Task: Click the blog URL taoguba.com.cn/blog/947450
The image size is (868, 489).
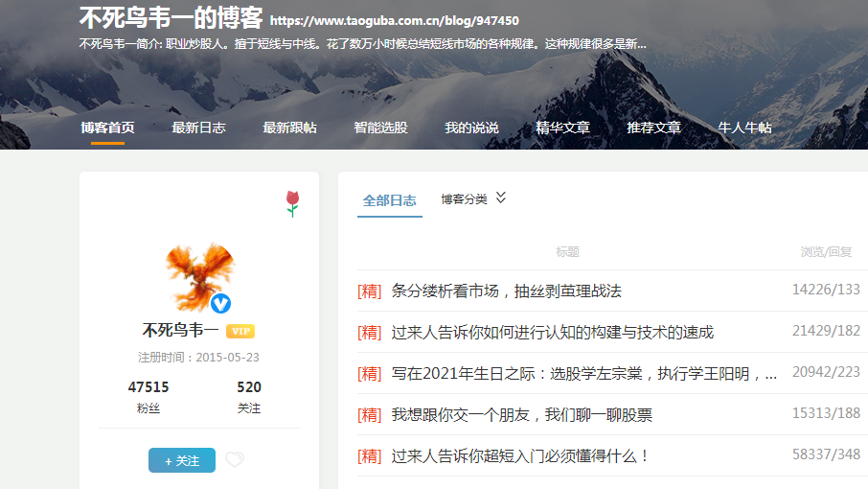Action: [394, 21]
